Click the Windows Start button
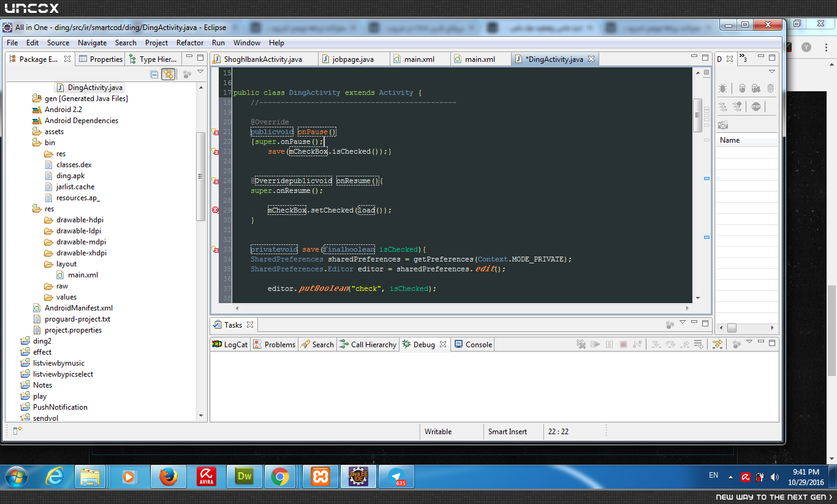 (x=15, y=476)
